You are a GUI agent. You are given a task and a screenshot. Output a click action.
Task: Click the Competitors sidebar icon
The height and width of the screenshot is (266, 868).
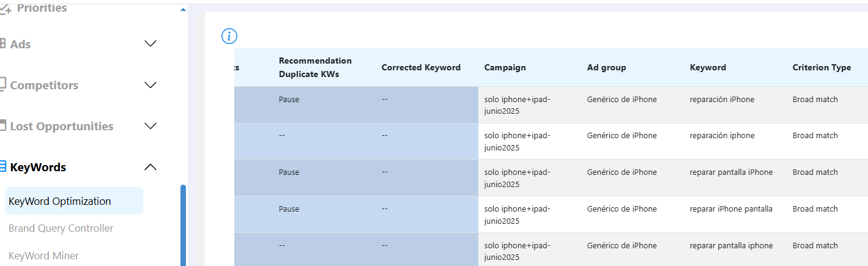coord(3,84)
